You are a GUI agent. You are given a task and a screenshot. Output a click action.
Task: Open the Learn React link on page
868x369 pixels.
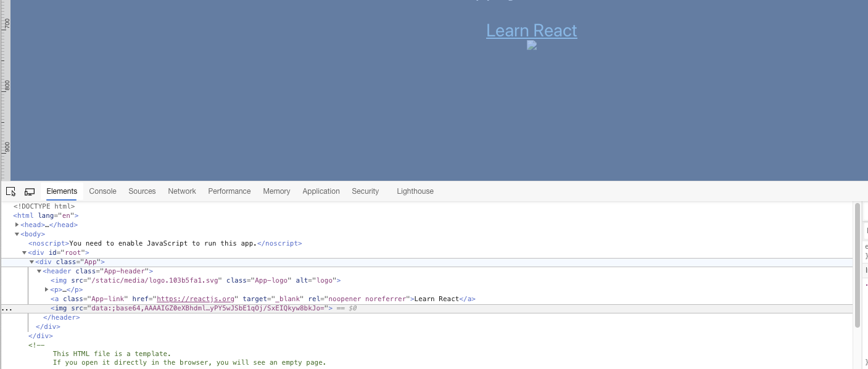(531, 30)
